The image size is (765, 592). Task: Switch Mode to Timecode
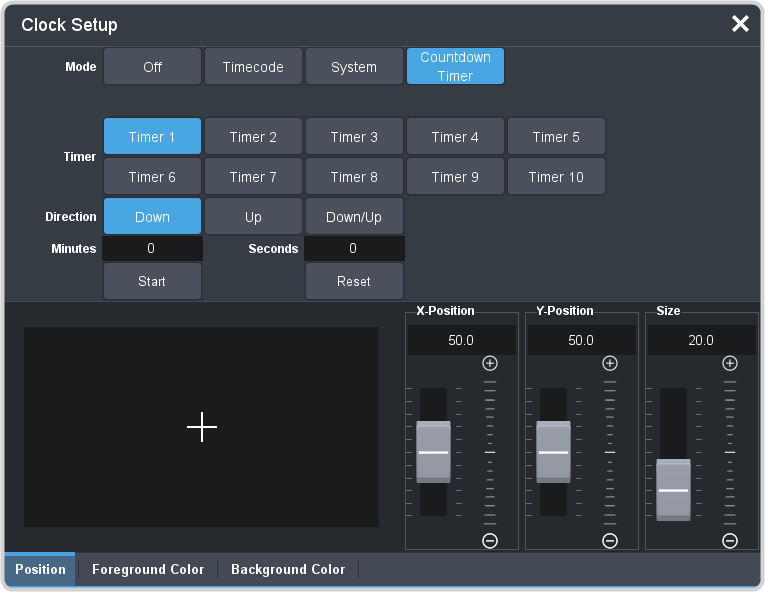click(253, 67)
